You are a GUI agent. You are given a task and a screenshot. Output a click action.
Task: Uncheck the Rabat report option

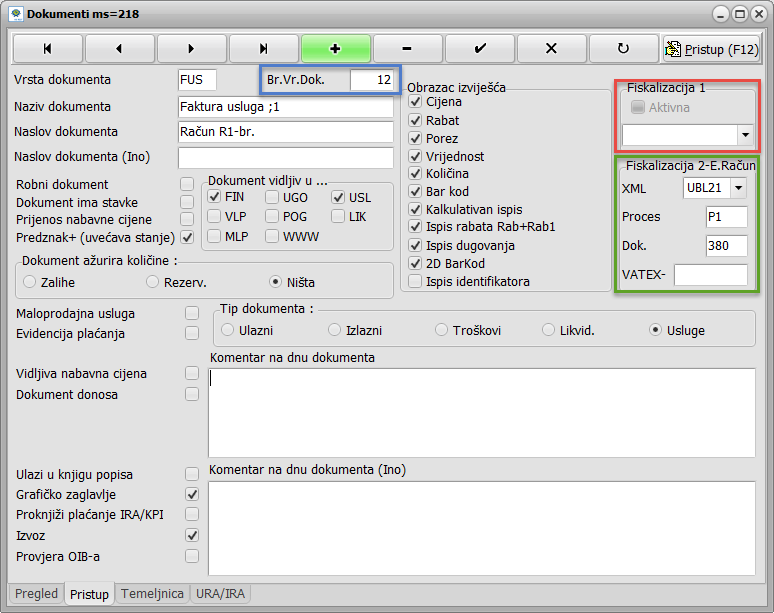(416, 120)
